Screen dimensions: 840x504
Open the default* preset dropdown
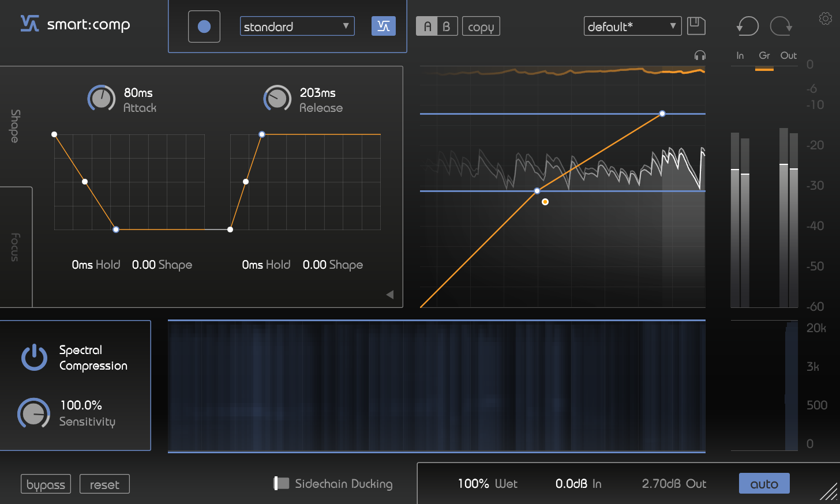click(632, 26)
